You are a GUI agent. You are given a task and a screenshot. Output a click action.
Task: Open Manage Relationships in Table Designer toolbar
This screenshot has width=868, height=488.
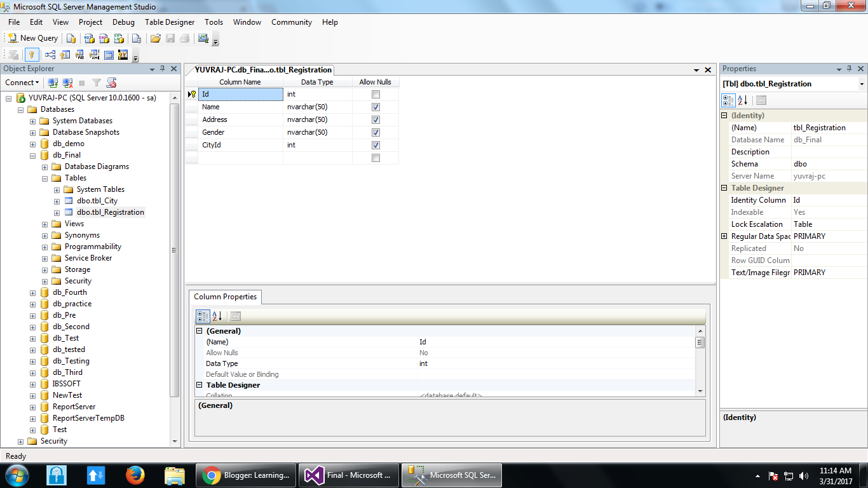(x=50, y=55)
